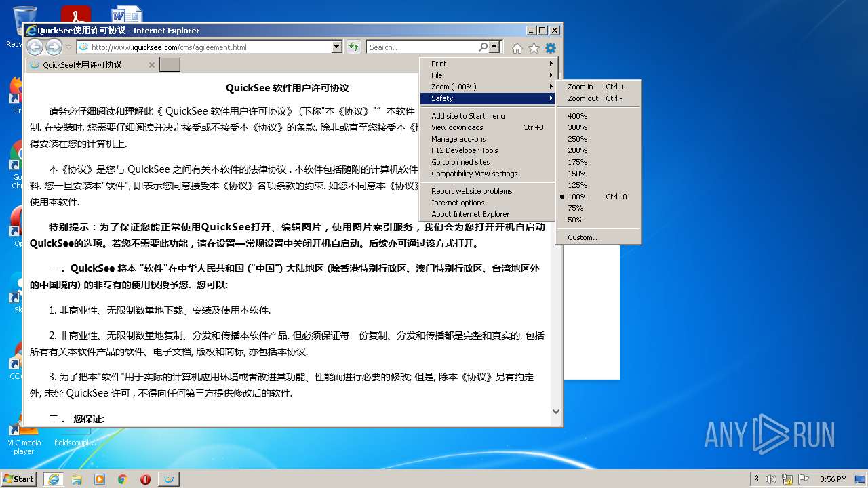Screen dimensions: 868x488
Task: Open the Adobe Acrobat desktop icon
Action: [75, 15]
